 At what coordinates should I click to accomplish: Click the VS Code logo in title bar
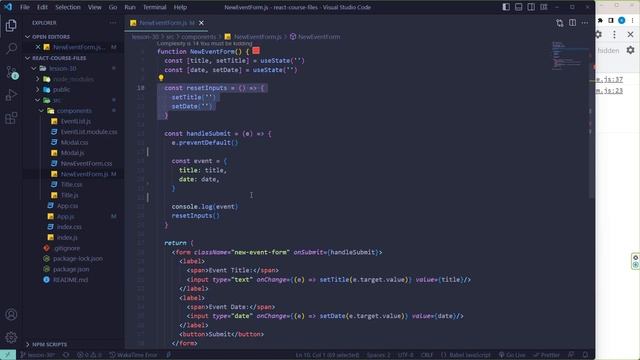pos(8,7)
